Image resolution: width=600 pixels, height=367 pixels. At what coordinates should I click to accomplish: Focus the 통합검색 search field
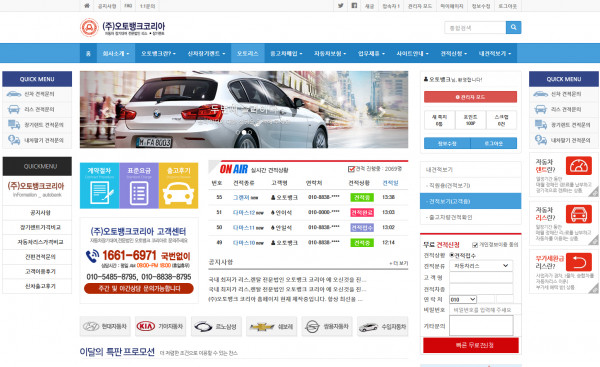tap(475, 28)
